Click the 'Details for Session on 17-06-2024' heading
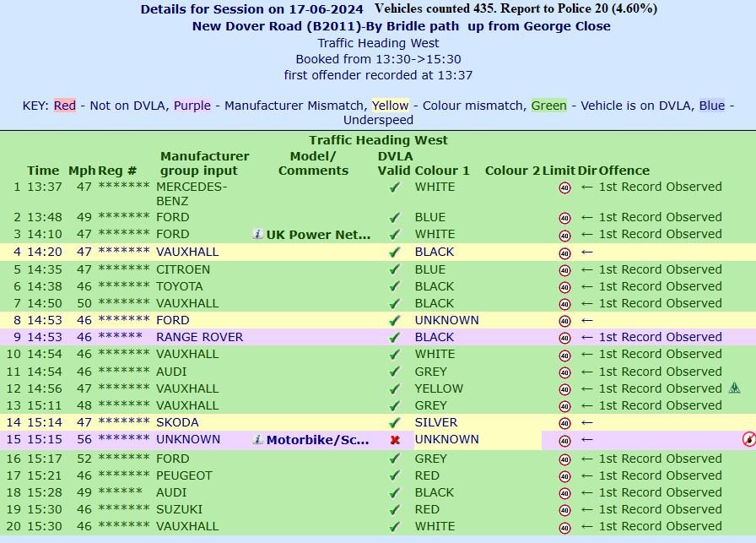Image resolution: width=756 pixels, height=543 pixels. click(x=251, y=9)
